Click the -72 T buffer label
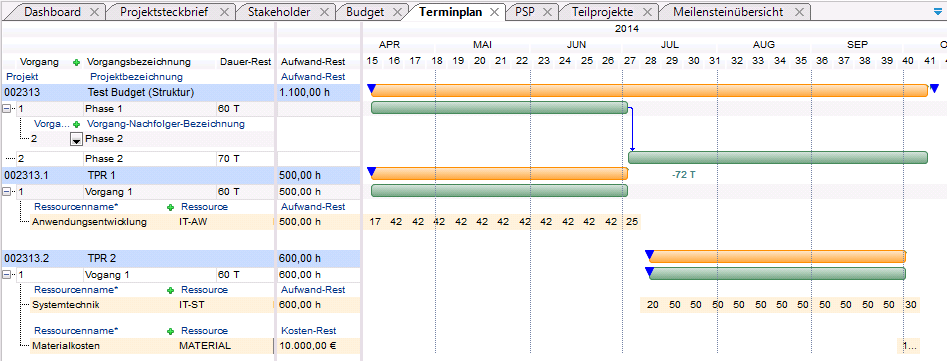 tap(685, 175)
